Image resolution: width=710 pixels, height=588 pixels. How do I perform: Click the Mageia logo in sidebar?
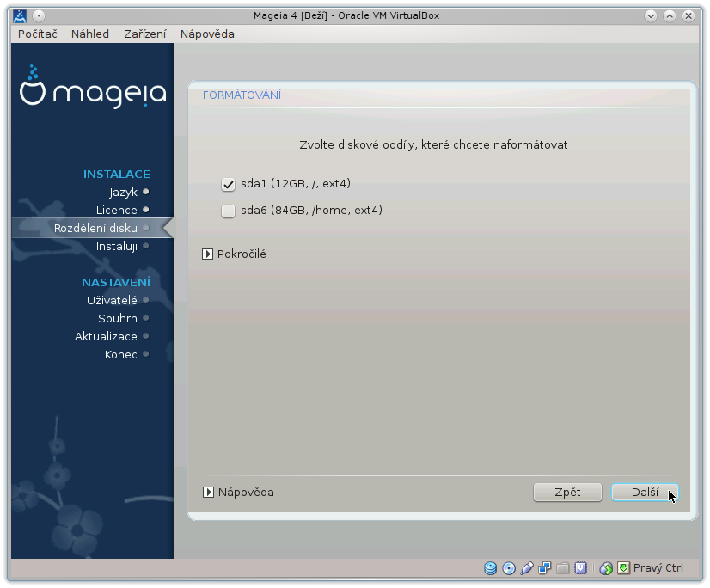click(93, 87)
